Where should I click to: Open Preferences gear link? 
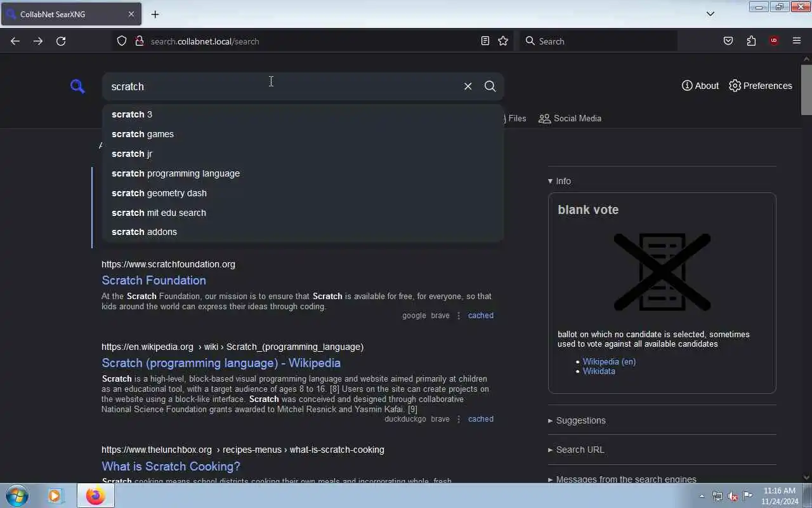tap(760, 86)
